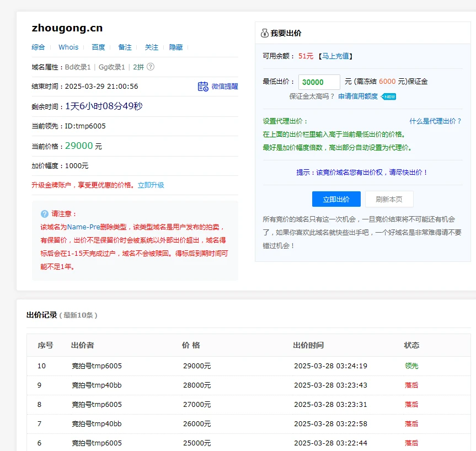
Task: Focus the minimum bid input field
Action: [319, 82]
